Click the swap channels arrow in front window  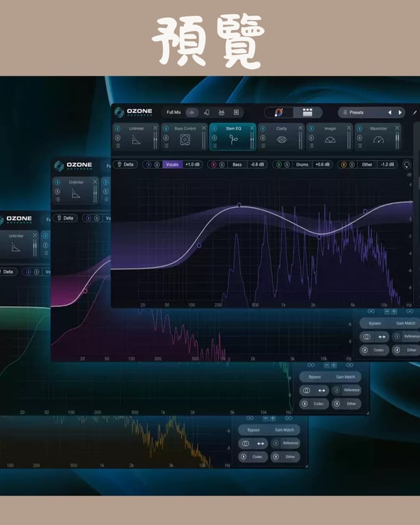pyautogui.click(x=382, y=337)
